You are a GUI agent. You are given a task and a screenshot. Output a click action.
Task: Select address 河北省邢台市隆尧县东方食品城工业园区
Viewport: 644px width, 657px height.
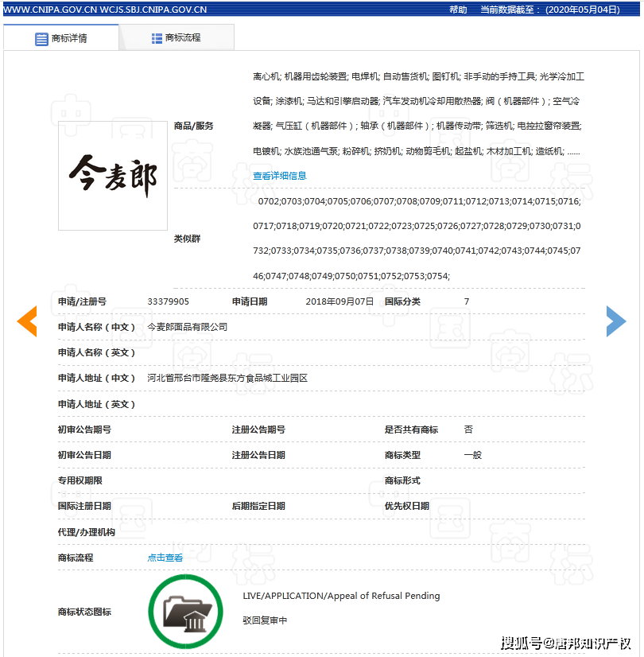coord(227,379)
